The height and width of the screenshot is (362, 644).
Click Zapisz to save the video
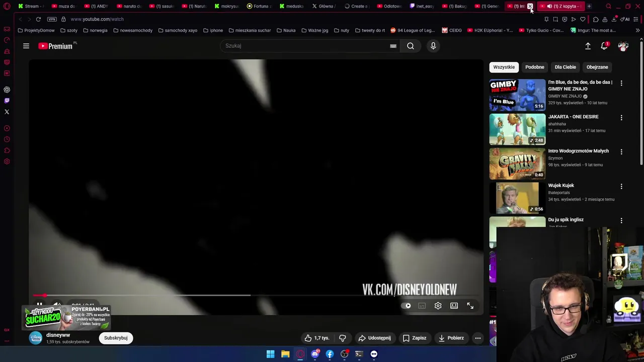point(415,338)
